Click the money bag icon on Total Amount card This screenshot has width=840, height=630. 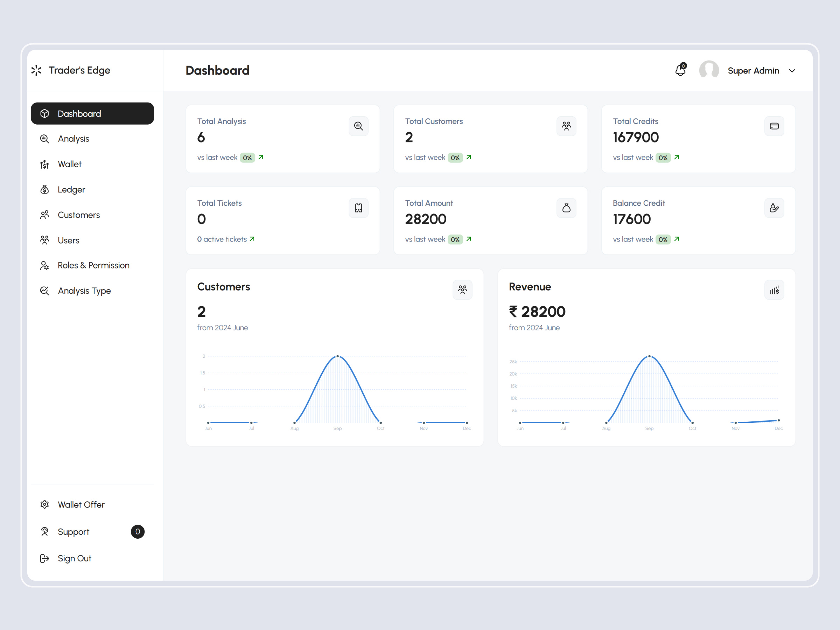click(x=566, y=208)
